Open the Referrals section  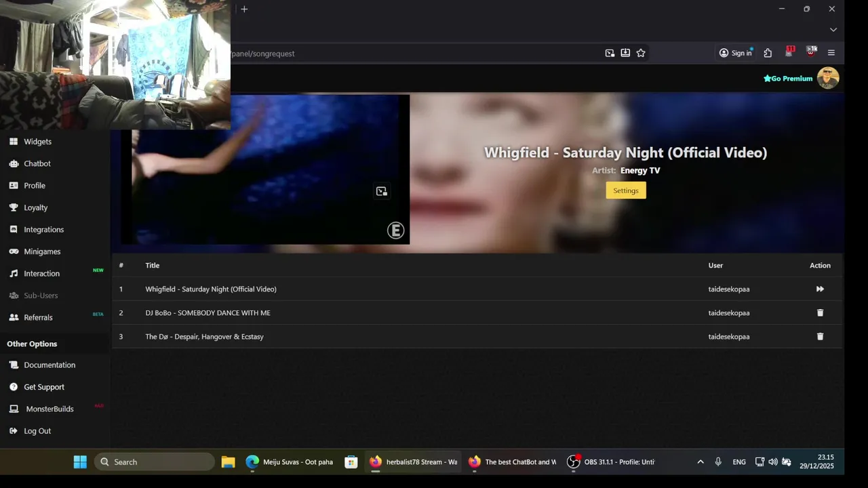pyautogui.click(x=38, y=317)
